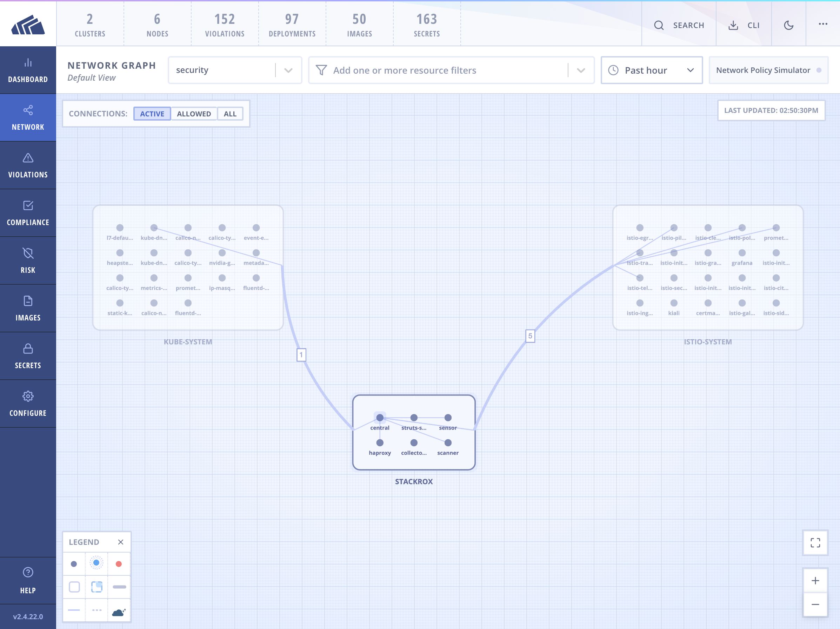View the 152 Violations summary
The width and height of the screenshot is (840, 629).
(225, 25)
